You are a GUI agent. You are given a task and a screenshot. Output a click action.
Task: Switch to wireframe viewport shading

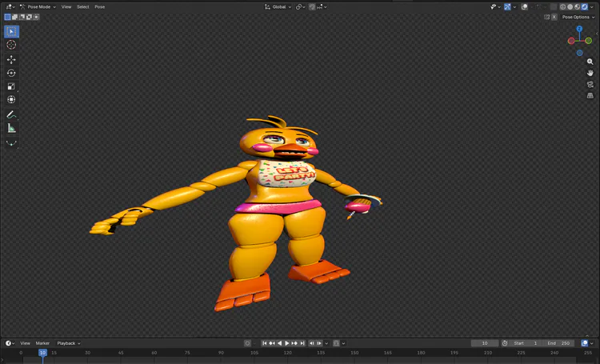(x=563, y=7)
